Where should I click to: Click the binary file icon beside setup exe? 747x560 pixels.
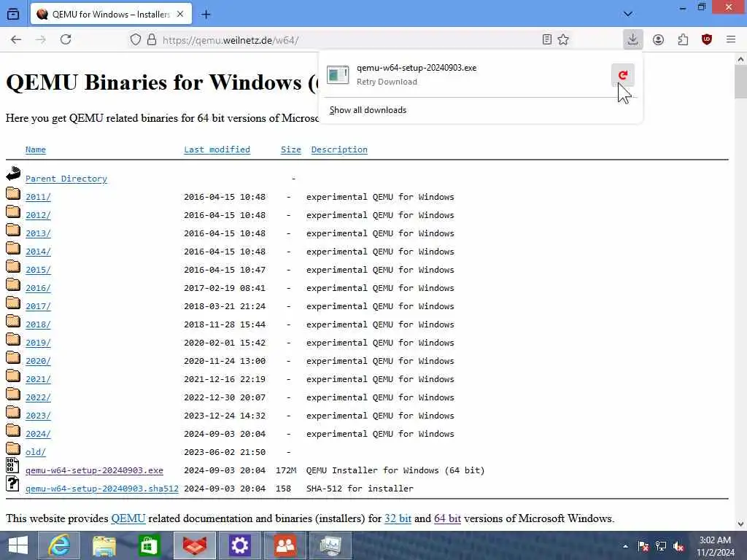tap(12, 465)
